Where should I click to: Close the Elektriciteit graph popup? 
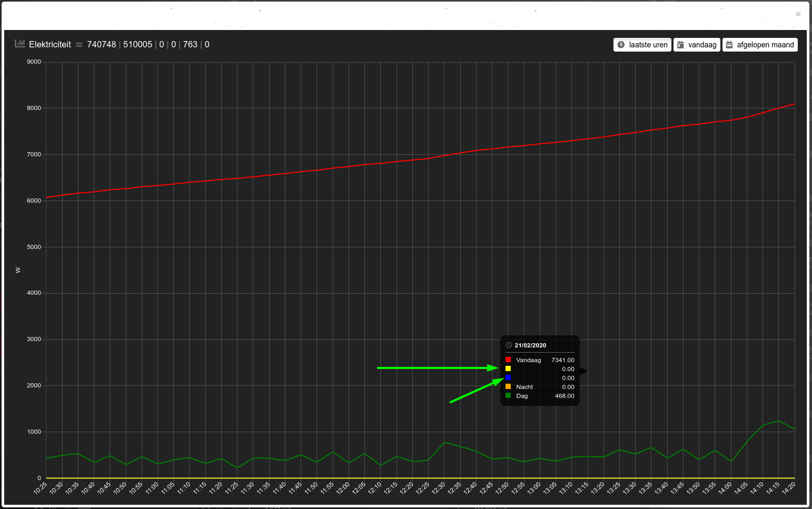point(798,14)
